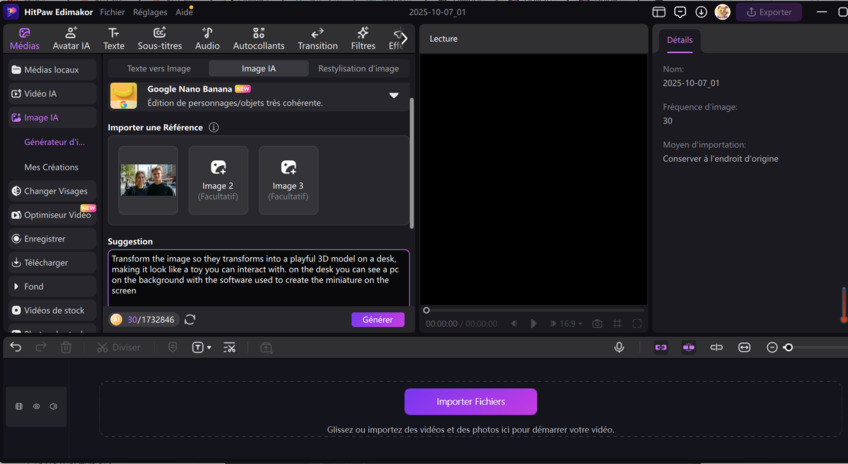Take a snapshot with the camera icon
The image size is (848, 464).
(597, 324)
